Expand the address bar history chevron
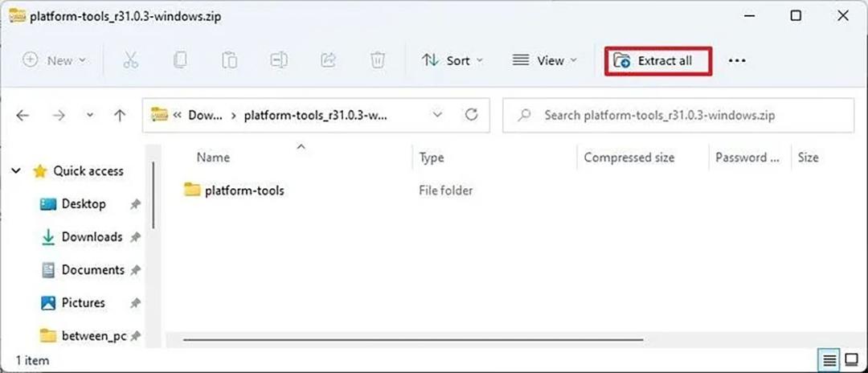 pos(438,115)
